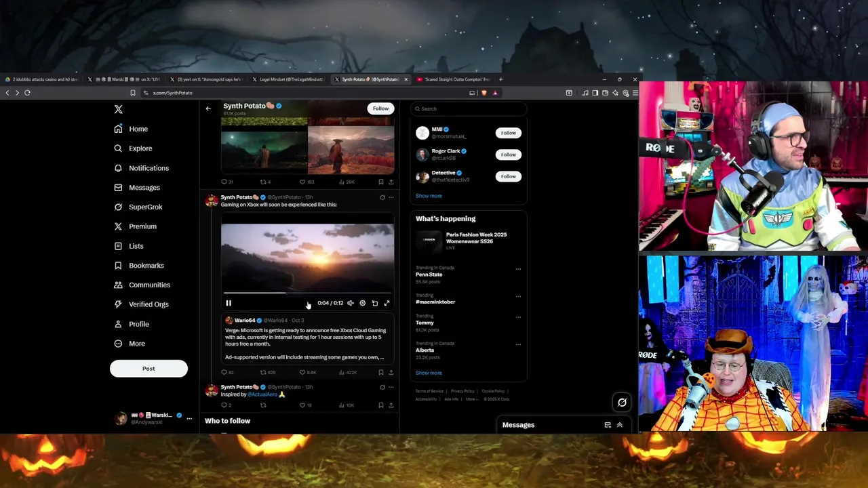Open SuperGrok in the sidebar
This screenshot has height=488, width=868.
pyautogui.click(x=139, y=207)
